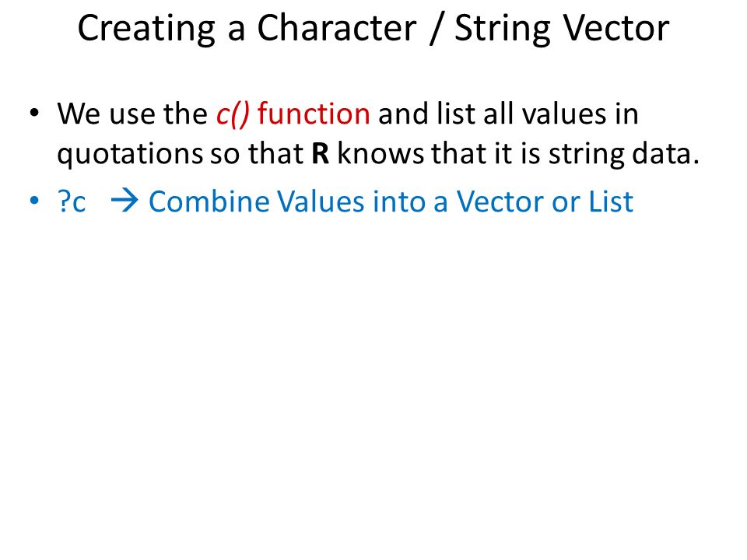The width and height of the screenshot is (747, 560).
Task: Click the blue bullet before '?c'
Action: tap(33, 201)
